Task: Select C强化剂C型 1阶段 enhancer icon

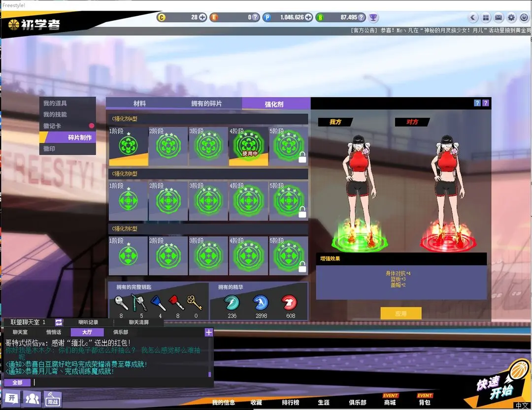Action: point(128,256)
